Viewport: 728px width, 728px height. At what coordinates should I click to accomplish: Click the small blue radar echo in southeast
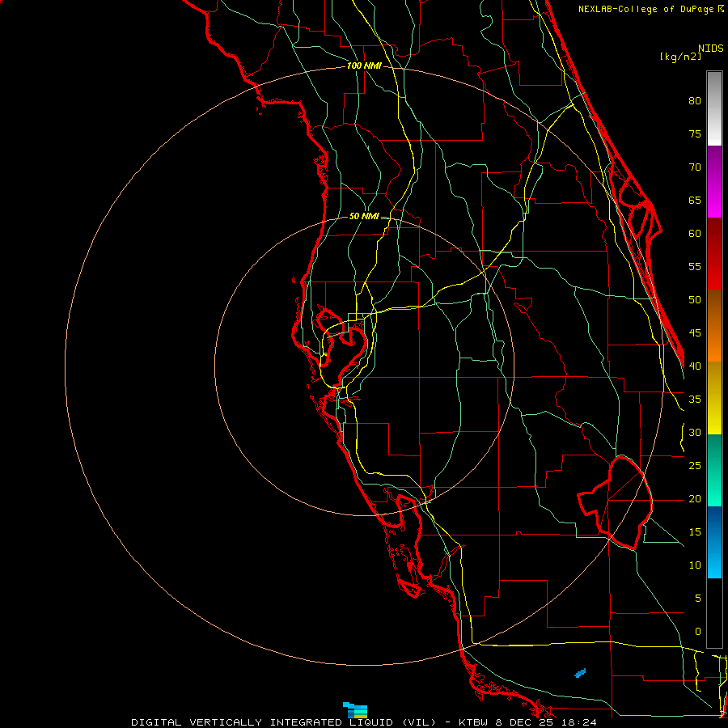[x=580, y=673]
